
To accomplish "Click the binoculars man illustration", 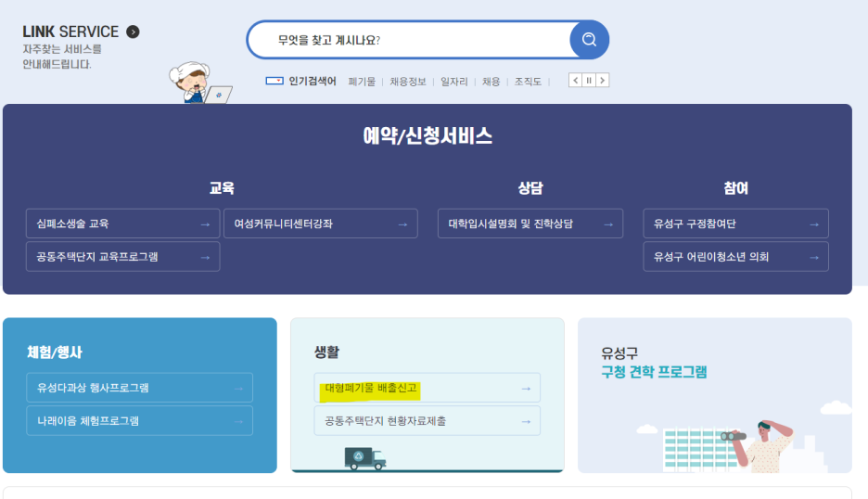I will [759, 446].
